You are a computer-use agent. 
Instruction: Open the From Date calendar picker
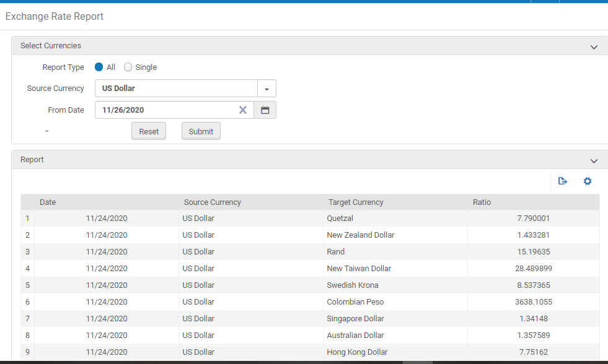click(265, 110)
